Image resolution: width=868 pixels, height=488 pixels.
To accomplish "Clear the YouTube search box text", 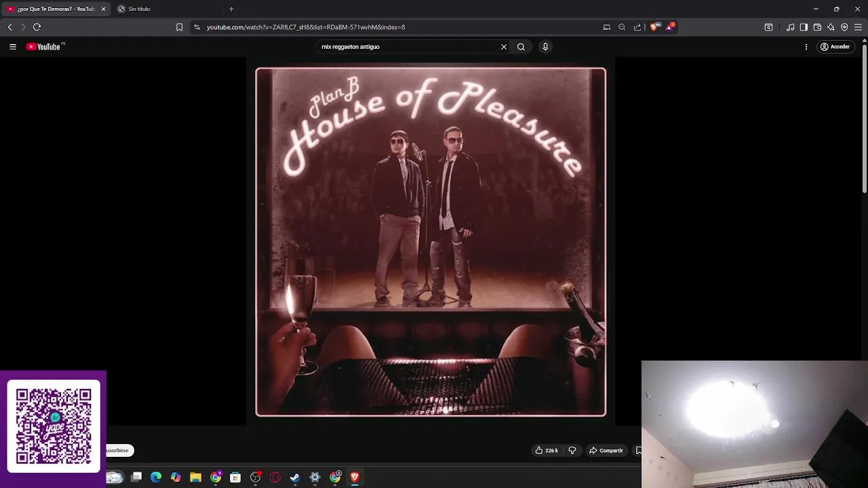I will coord(504,47).
